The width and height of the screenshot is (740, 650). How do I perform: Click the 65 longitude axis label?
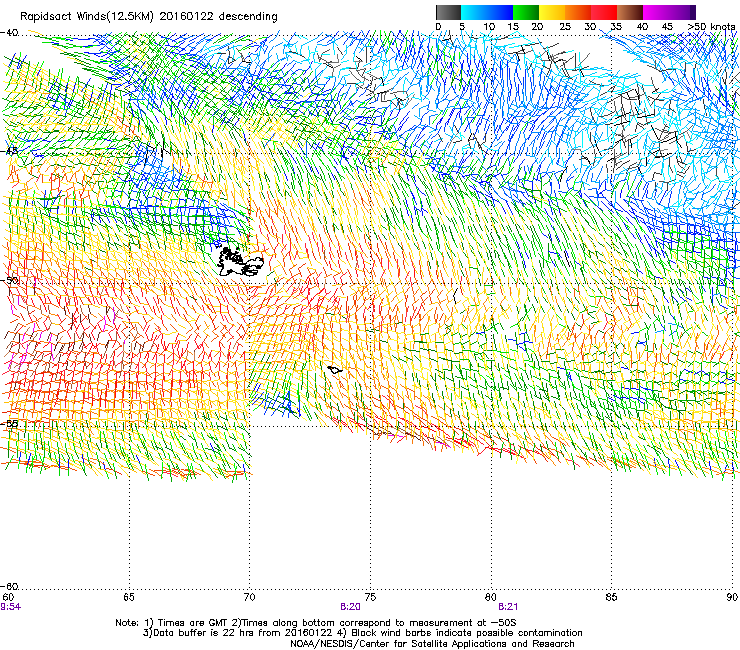(x=129, y=597)
